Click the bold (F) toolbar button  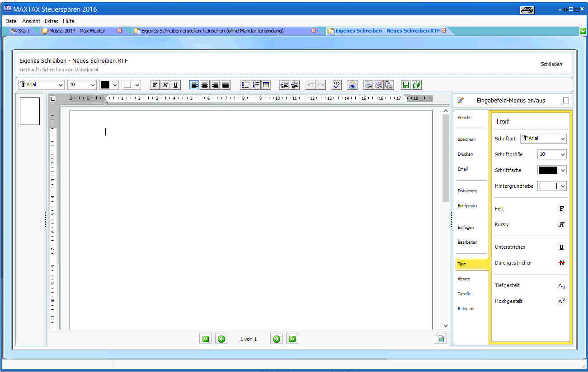[x=155, y=85]
